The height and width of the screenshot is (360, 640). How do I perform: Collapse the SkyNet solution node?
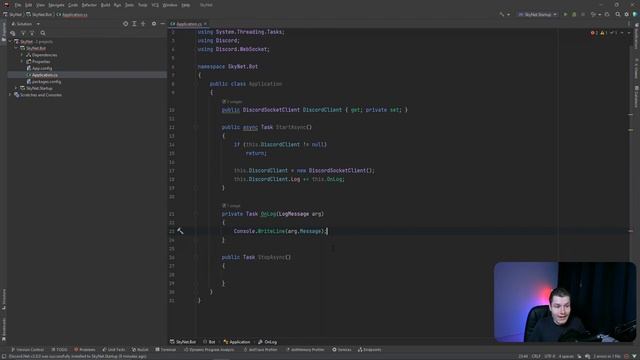[x=10, y=42]
